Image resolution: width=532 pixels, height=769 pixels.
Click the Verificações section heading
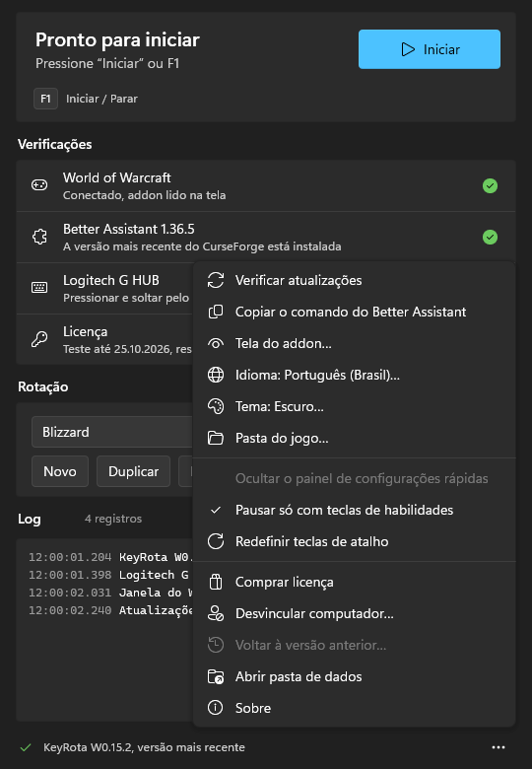tap(55, 144)
